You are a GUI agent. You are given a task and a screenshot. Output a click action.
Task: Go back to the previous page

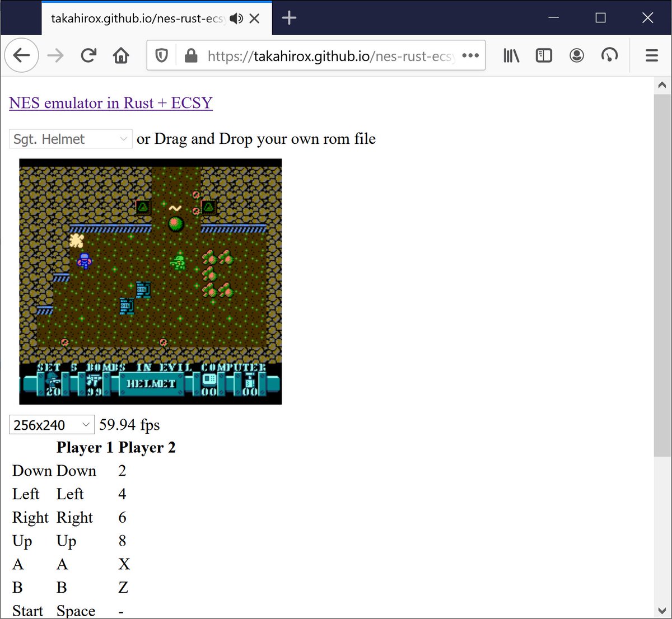(21, 55)
